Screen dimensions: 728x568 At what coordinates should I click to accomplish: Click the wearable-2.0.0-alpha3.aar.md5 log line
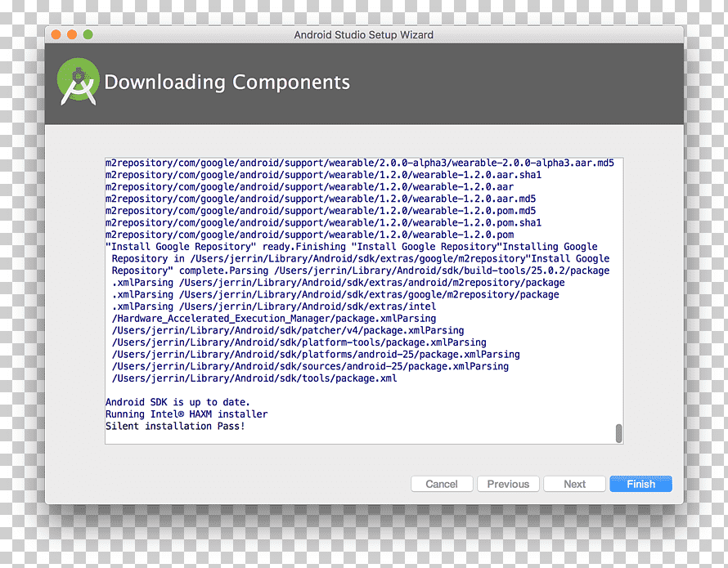[360, 163]
